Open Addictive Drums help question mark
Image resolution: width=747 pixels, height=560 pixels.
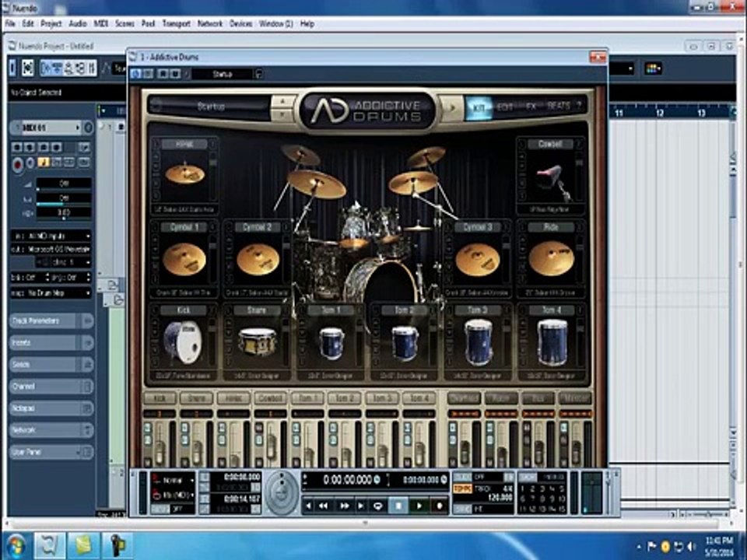[579, 105]
